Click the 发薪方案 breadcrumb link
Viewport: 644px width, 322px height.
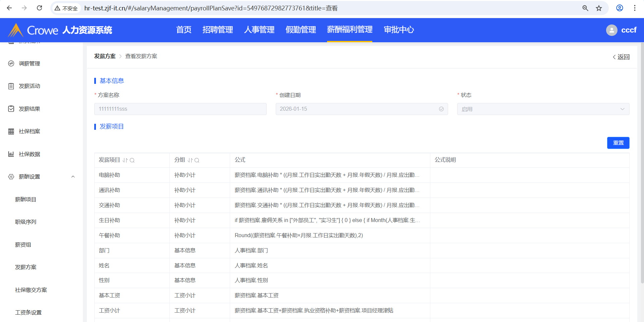[105, 56]
